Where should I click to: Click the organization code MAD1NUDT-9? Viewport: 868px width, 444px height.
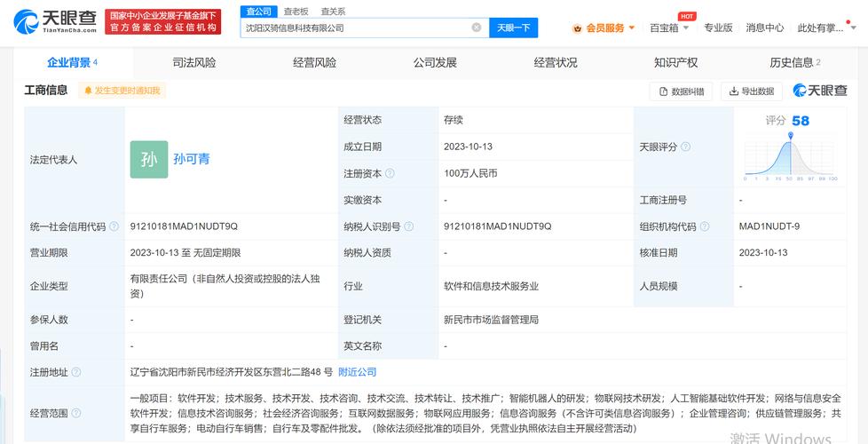click(x=769, y=226)
